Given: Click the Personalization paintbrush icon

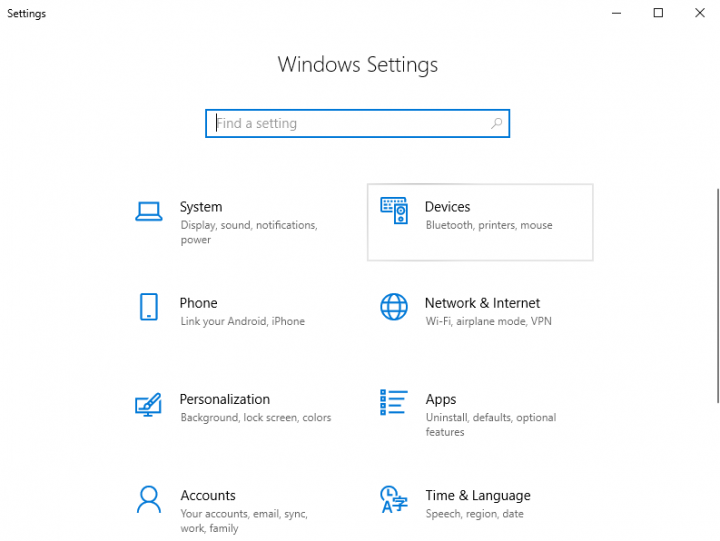Looking at the screenshot, I should [x=148, y=404].
